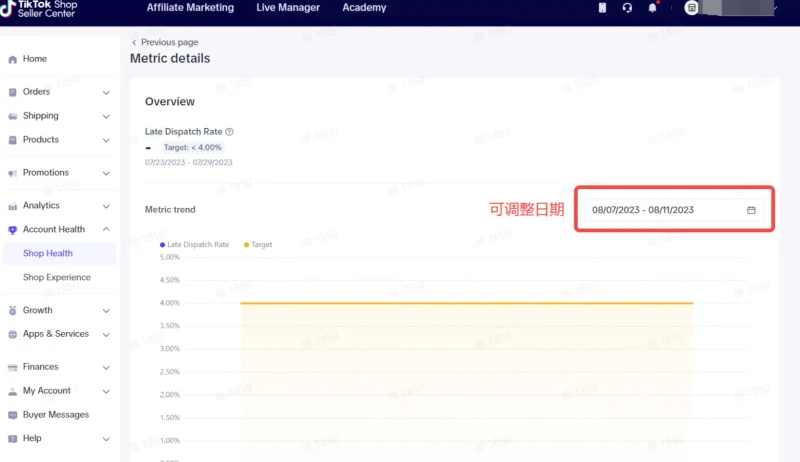Expand the Orders menu chevron
800x462 pixels.
106,92
